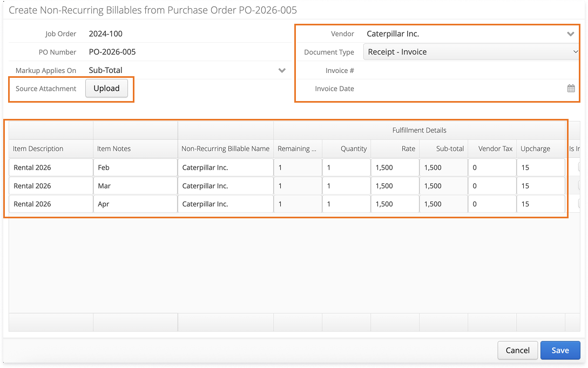Click Sub-total cell in the Mar row
This screenshot has height=368, width=588.
(x=444, y=186)
